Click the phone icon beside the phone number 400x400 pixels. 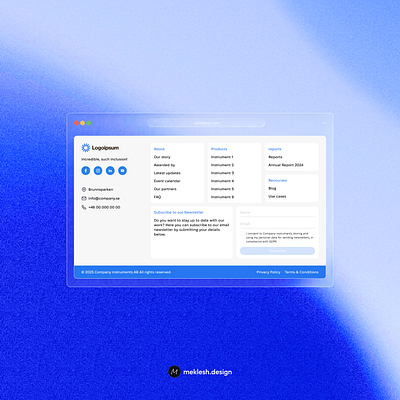[x=84, y=207]
